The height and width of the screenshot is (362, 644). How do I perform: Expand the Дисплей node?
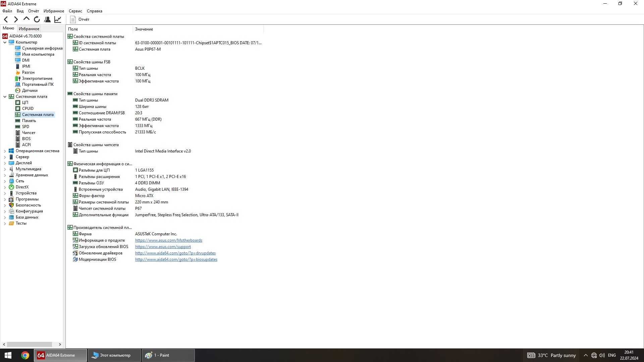tap(5, 163)
